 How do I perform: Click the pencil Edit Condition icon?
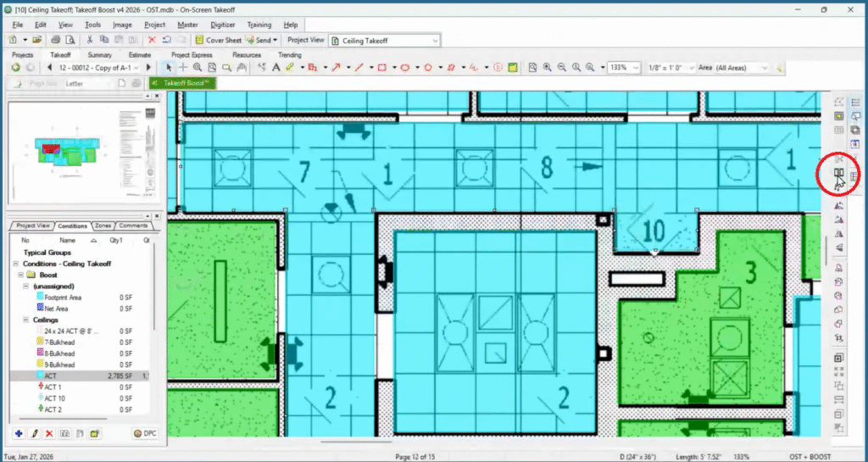(x=34, y=433)
